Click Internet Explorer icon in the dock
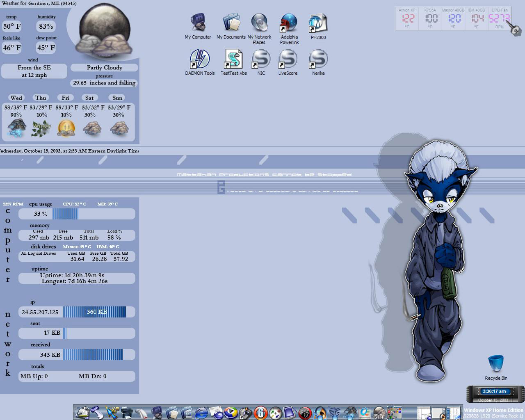 click(201, 413)
